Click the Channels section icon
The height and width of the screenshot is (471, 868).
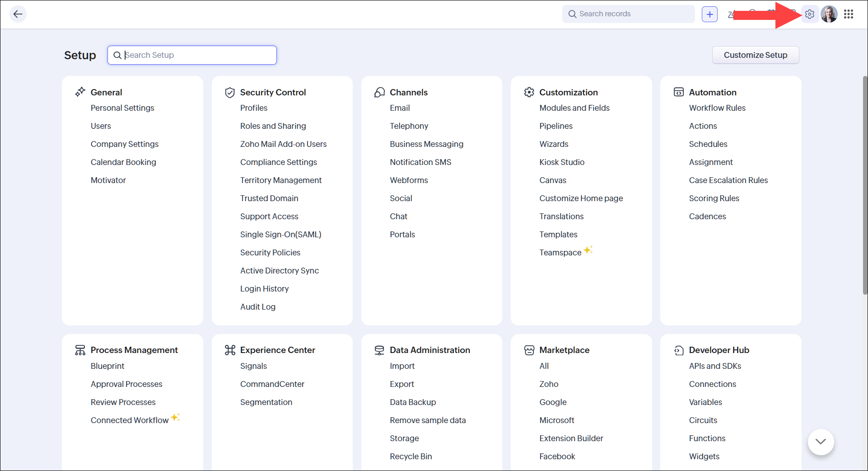[x=379, y=92]
